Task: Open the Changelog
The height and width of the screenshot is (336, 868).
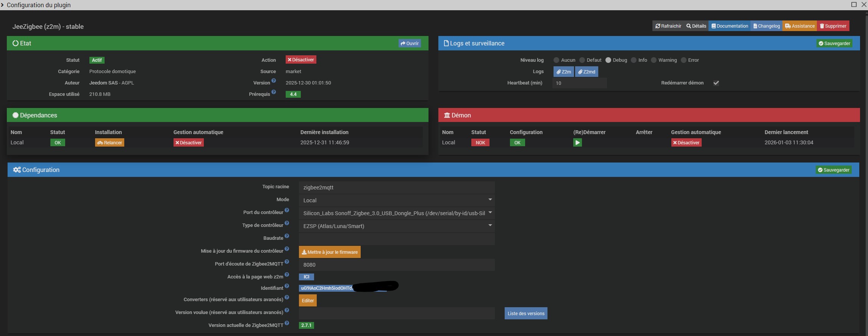Action: click(766, 26)
